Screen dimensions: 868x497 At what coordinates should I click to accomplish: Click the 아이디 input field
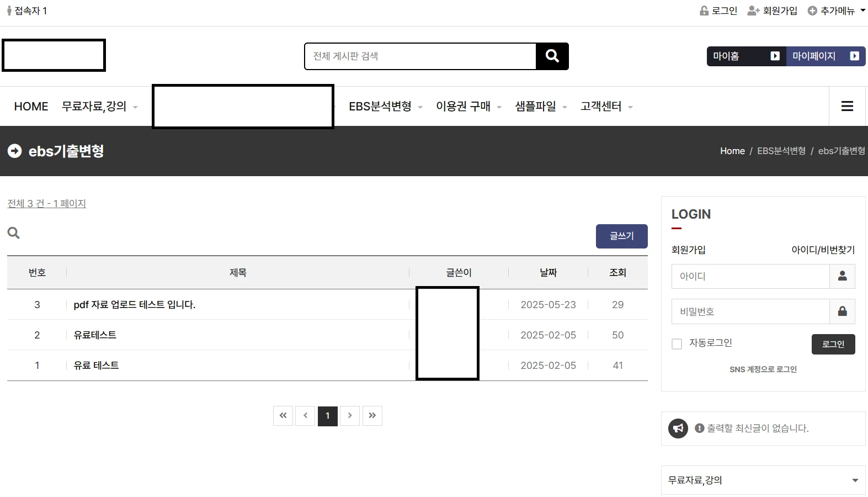750,276
